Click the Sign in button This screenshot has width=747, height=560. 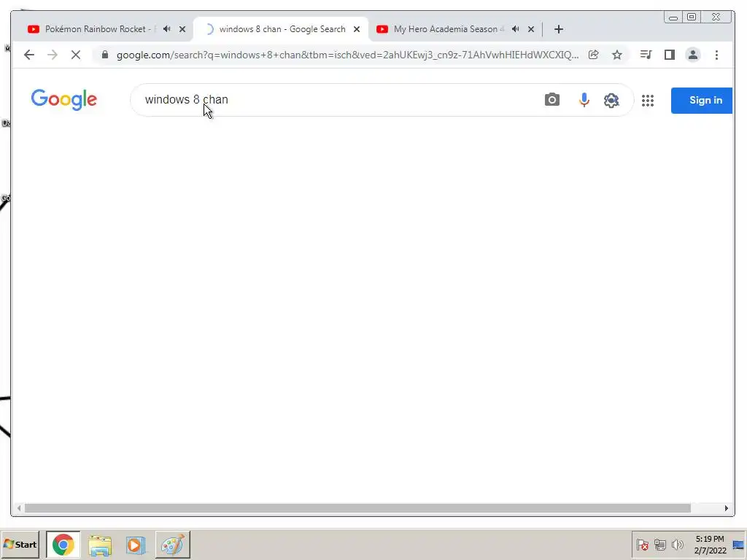(702, 100)
